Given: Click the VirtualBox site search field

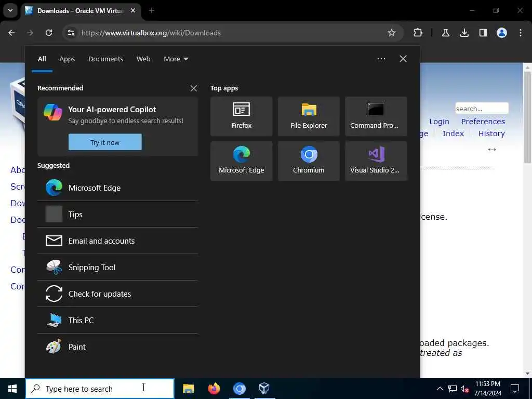Looking at the screenshot, I should click(x=482, y=109).
